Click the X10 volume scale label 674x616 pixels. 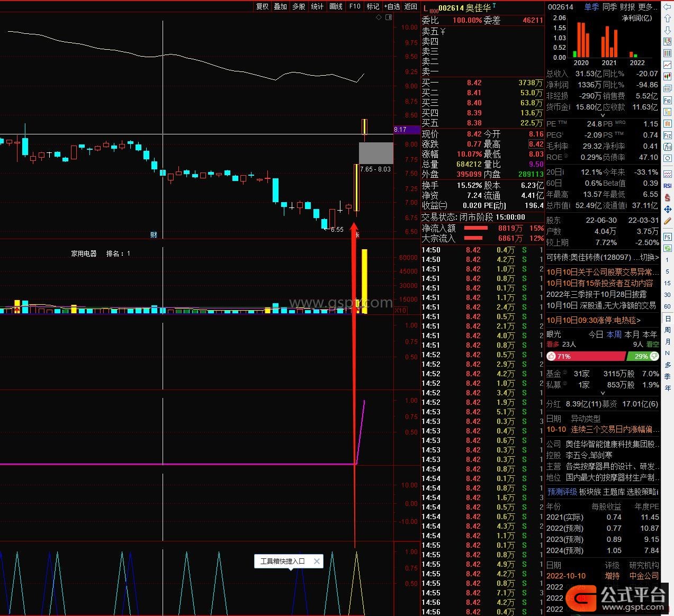[x=401, y=311]
